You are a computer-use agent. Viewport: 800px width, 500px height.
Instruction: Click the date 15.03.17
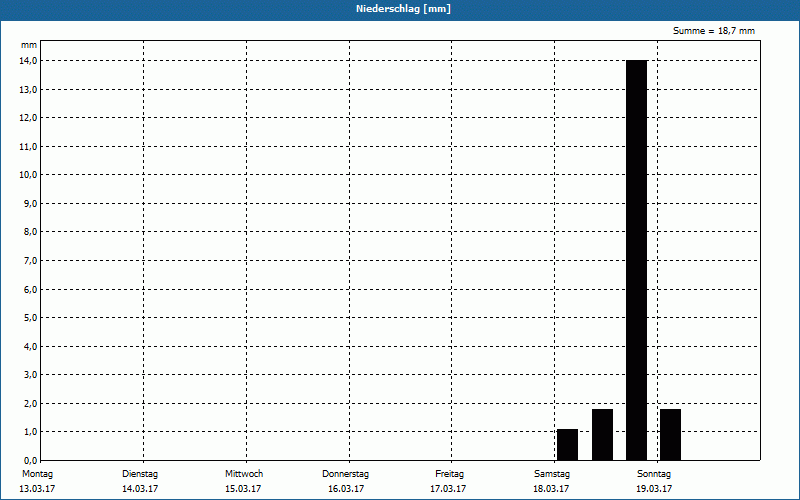(x=243, y=489)
